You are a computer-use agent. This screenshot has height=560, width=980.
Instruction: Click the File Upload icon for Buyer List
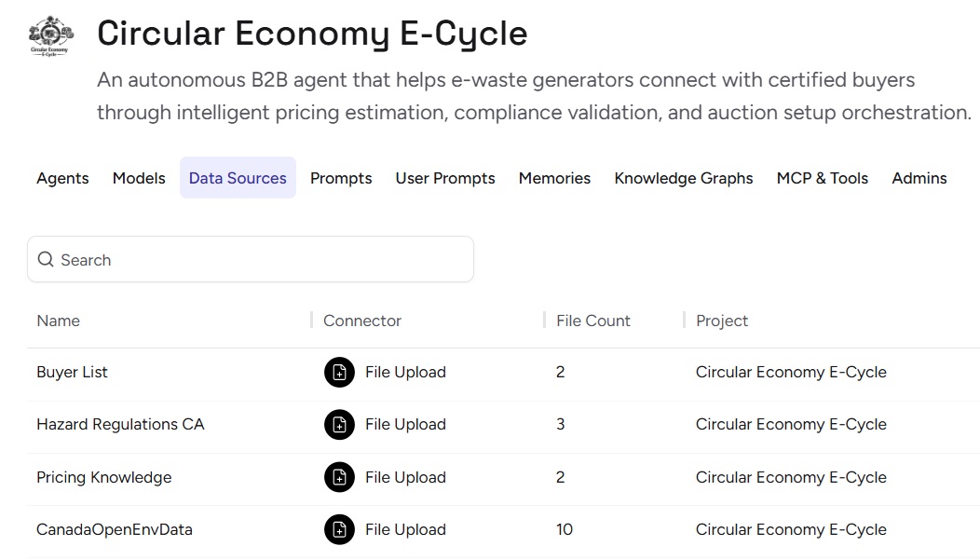coord(339,373)
